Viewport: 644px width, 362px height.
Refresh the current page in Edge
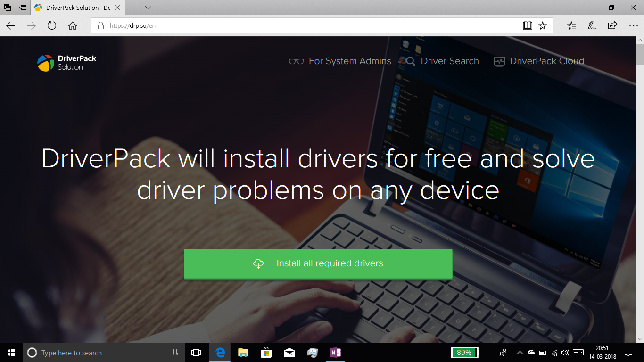[x=51, y=25]
